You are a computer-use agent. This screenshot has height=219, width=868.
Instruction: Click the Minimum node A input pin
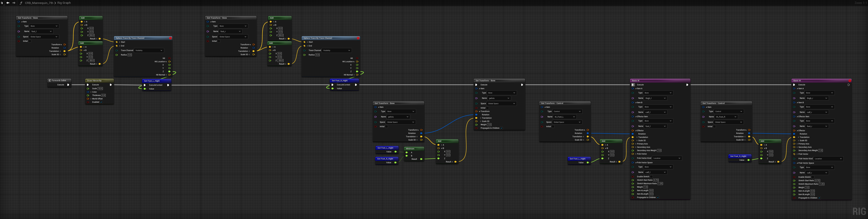[x=407, y=152]
